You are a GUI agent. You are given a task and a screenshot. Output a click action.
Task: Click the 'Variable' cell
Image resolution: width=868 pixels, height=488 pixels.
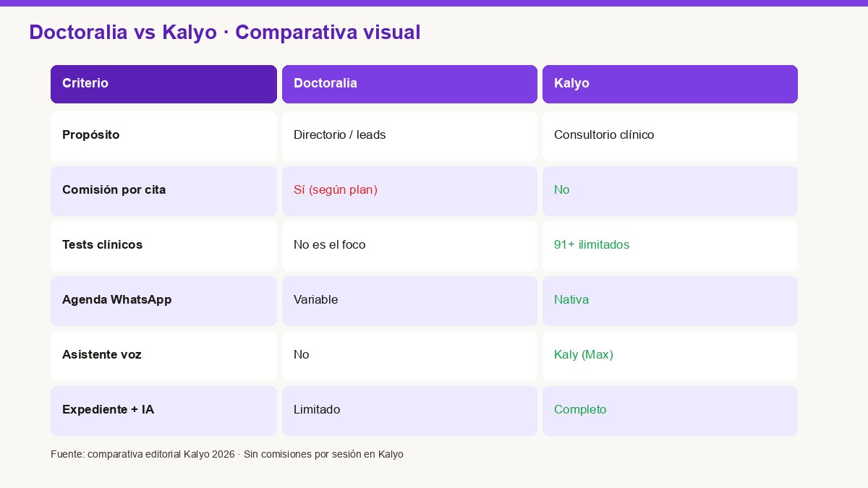[x=409, y=301]
